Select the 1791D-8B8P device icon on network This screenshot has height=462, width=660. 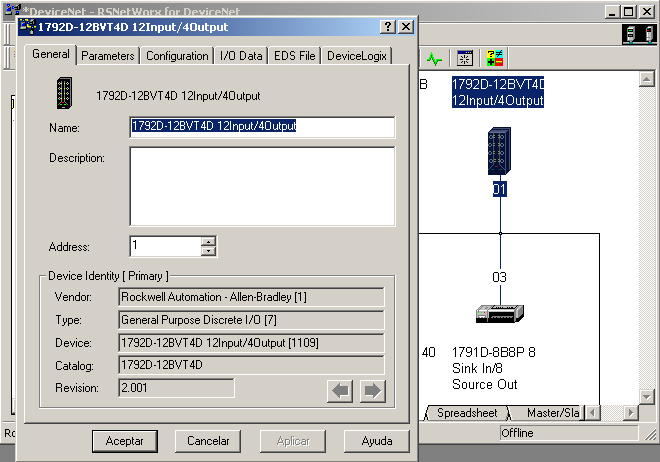500,314
